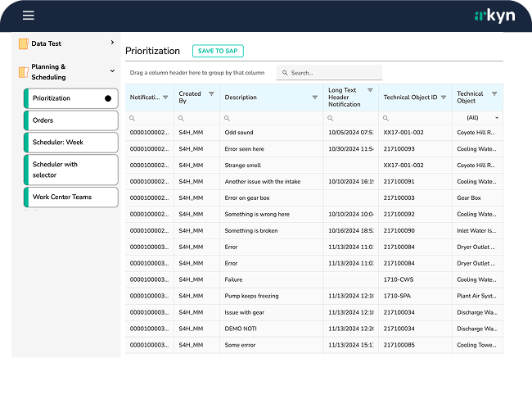Open the Orders menu item
Image resolution: width=532 pixels, height=404 pixels.
[x=71, y=120]
